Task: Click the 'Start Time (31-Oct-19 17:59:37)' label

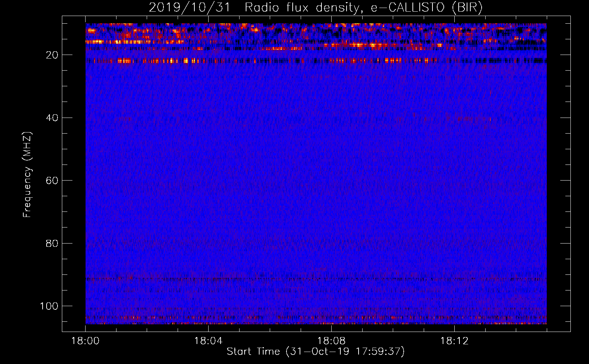Action: [x=316, y=352]
